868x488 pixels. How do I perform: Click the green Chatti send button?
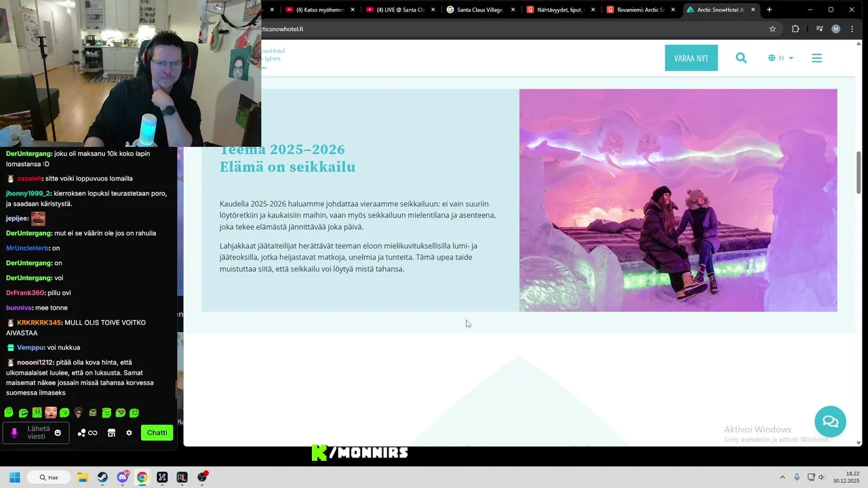pyautogui.click(x=157, y=432)
